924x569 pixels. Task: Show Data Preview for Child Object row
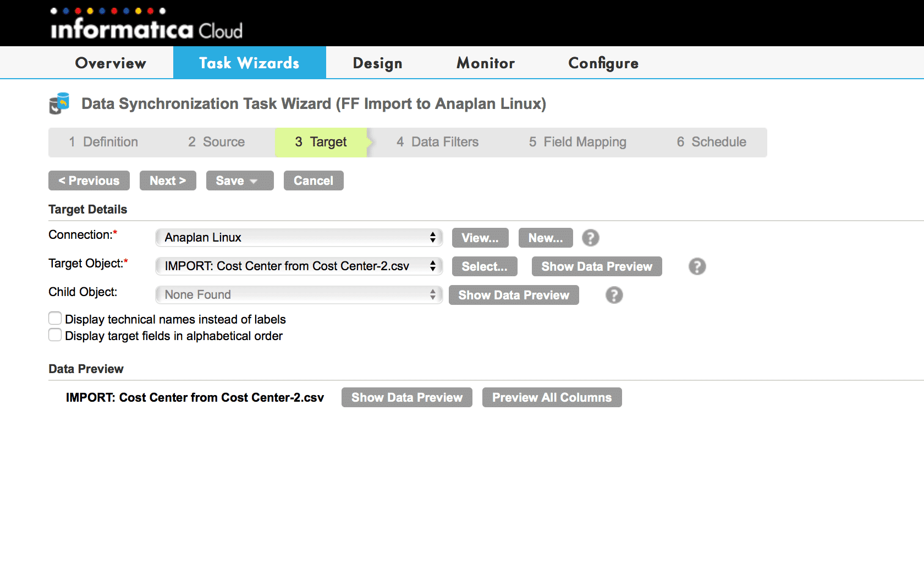click(514, 295)
